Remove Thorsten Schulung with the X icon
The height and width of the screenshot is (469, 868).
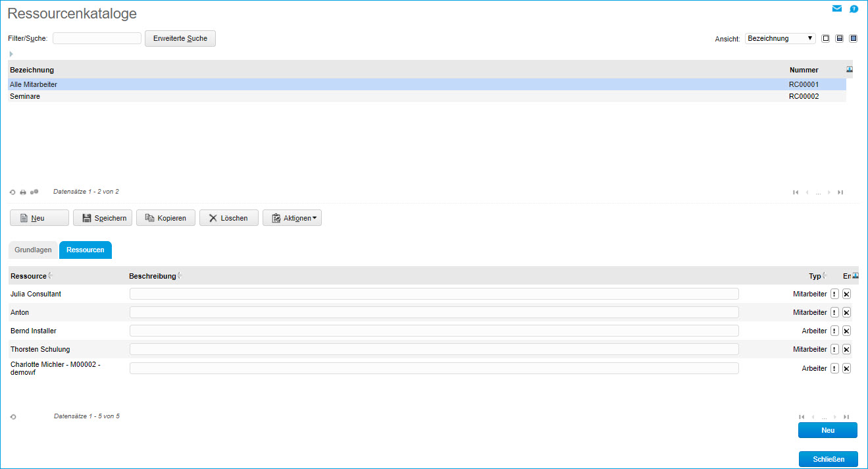846,350
